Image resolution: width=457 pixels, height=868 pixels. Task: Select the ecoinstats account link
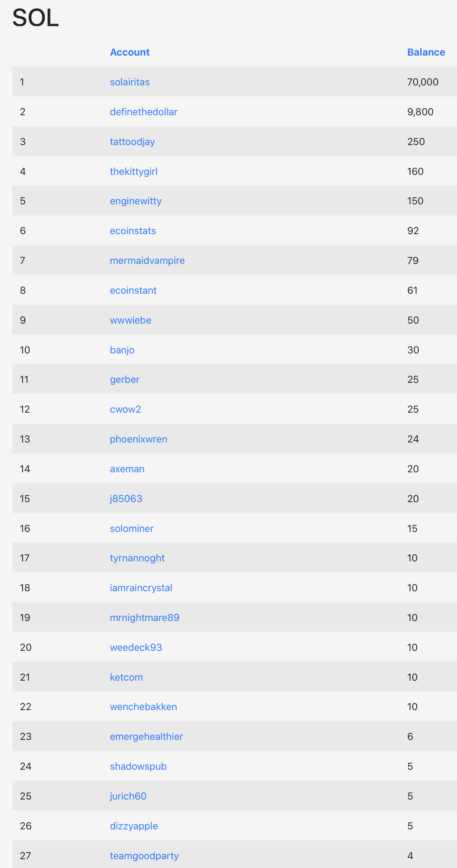133,231
